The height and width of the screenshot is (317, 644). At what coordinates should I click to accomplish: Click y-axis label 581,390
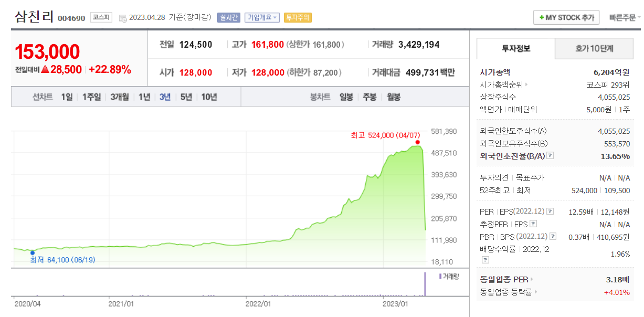pyautogui.click(x=444, y=131)
